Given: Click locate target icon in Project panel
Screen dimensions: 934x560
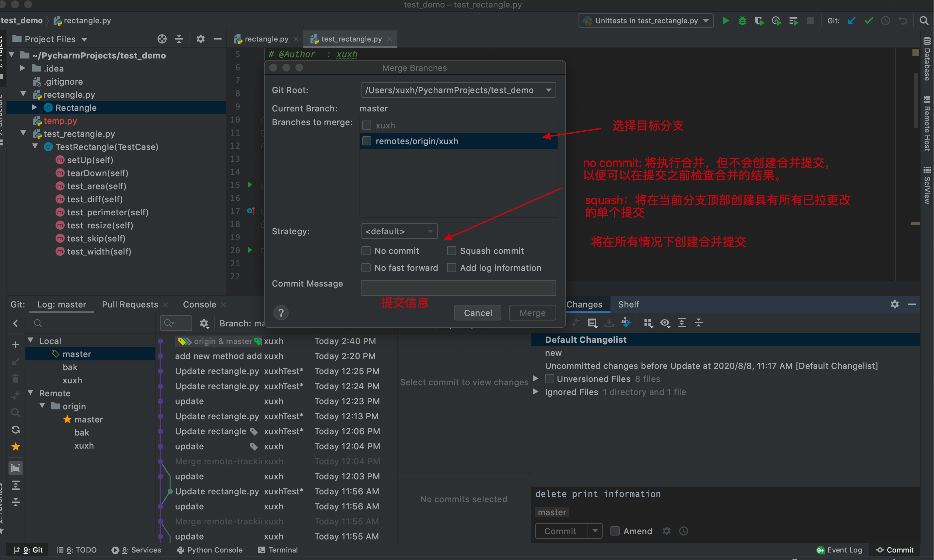Looking at the screenshot, I should (x=162, y=39).
